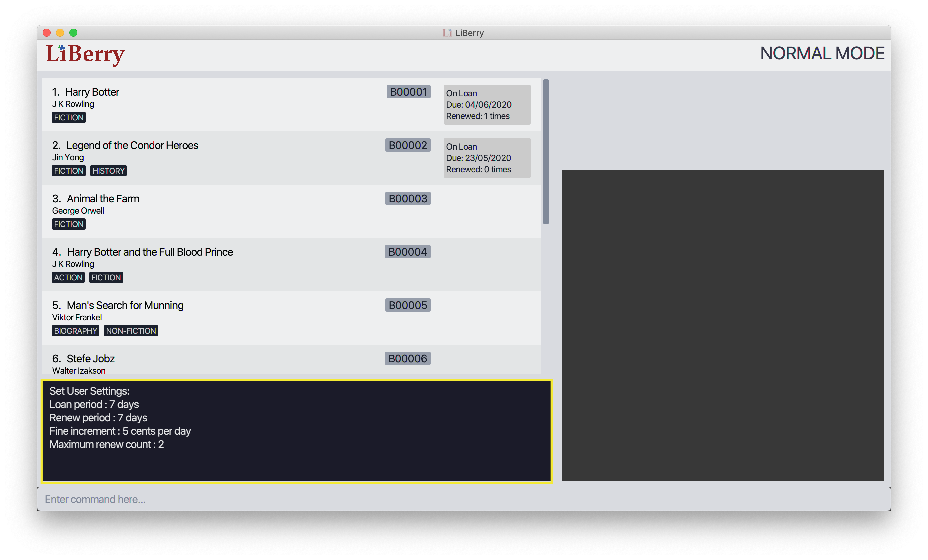Click author George Orwell
928x560 pixels.
point(78,211)
